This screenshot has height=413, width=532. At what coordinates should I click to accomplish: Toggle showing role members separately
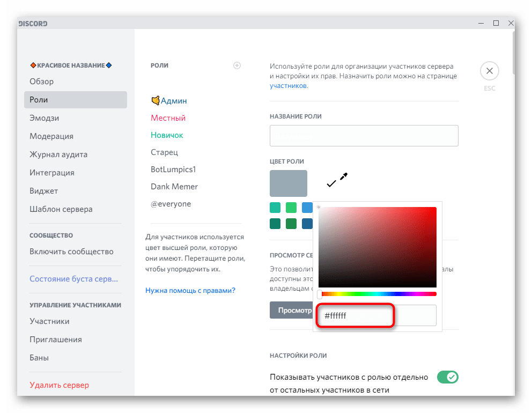447,377
